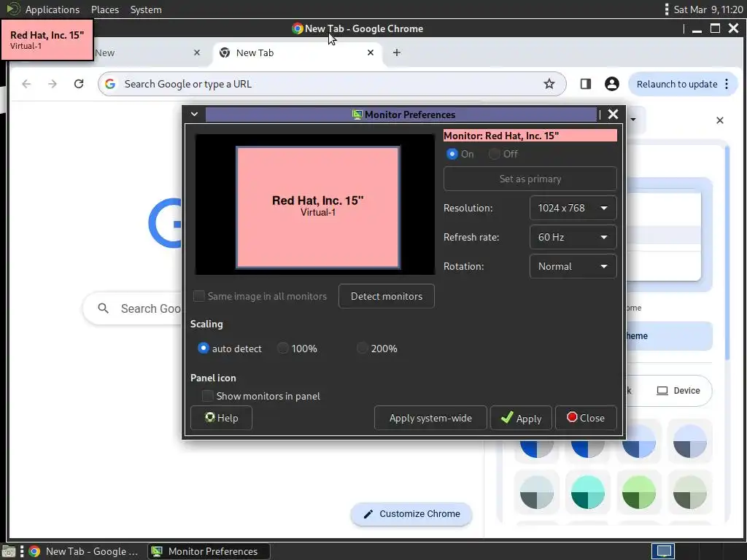This screenshot has width=747, height=560.
Task: Open the Places menu
Action: [105, 9]
